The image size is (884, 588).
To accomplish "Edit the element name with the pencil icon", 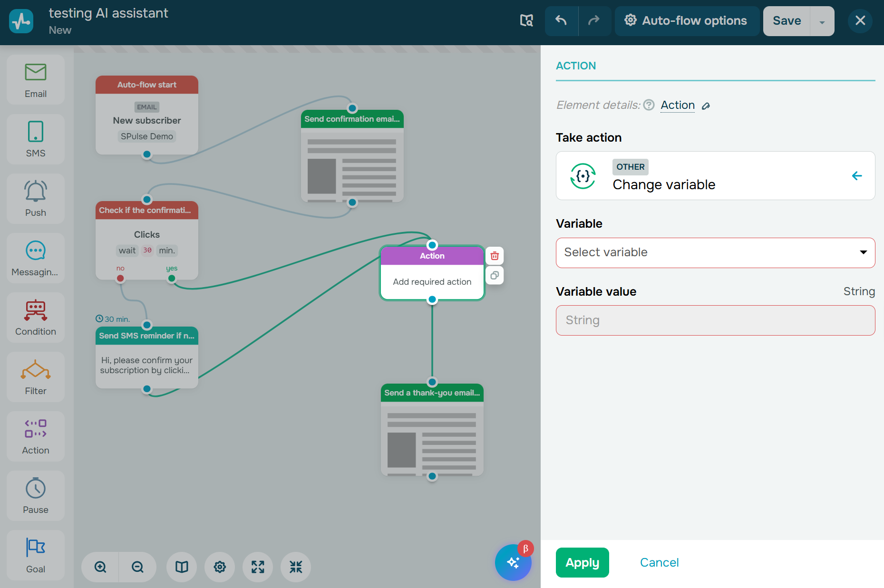I will click(706, 106).
